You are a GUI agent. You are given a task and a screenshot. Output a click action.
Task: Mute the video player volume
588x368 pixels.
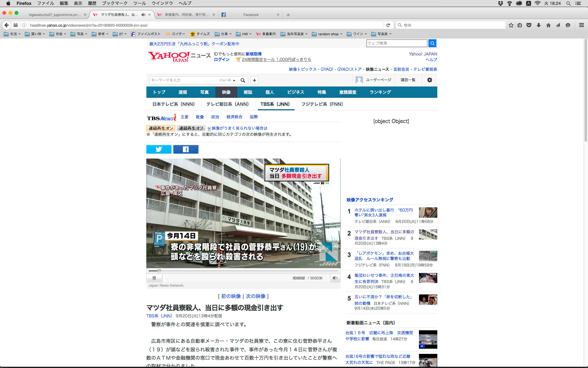(x=335, y=278)
